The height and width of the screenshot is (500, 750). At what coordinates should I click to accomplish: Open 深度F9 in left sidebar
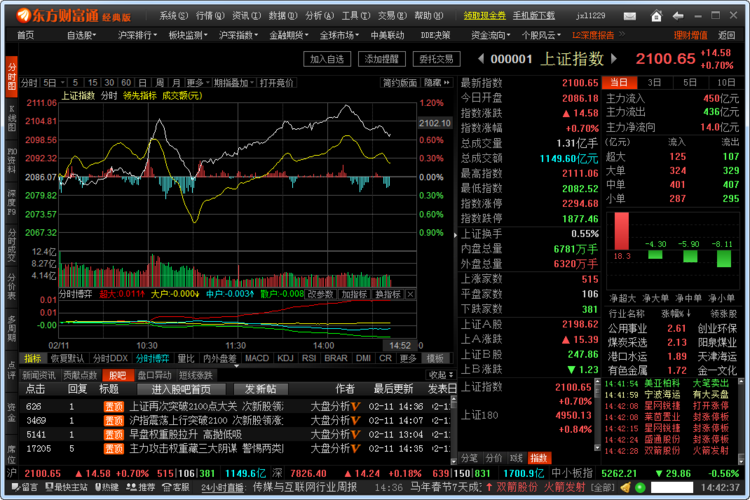[11, 202]
